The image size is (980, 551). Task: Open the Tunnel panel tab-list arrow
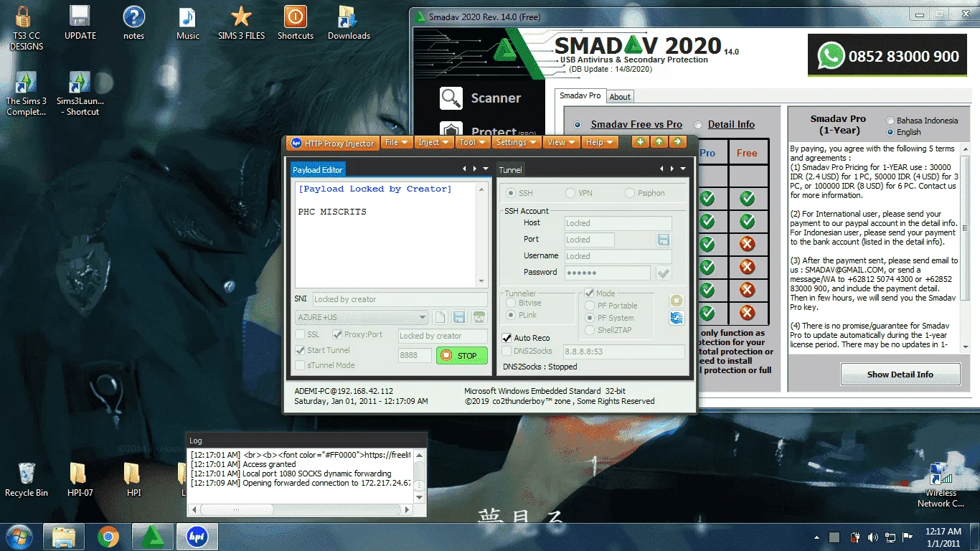pos(682,169)
